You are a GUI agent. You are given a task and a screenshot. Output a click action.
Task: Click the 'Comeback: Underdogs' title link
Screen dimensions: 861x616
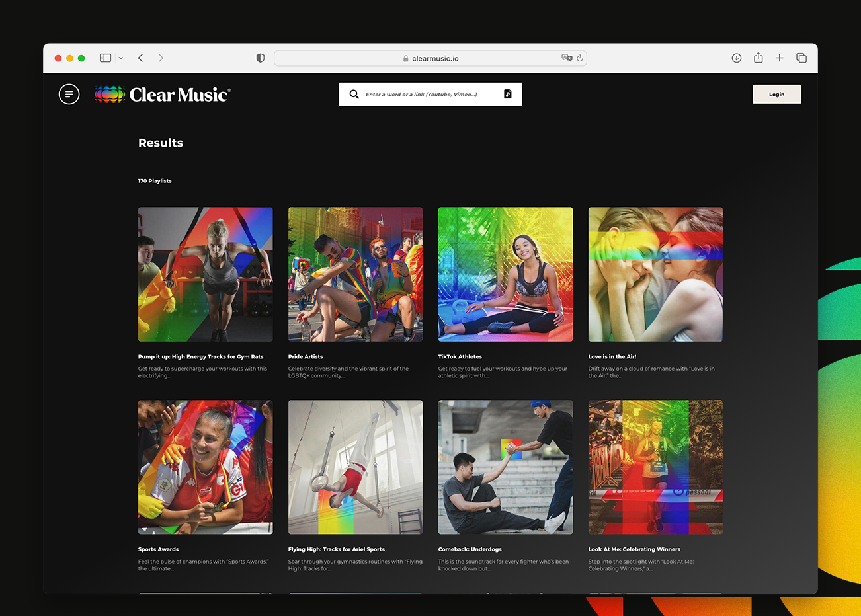(470, 549)
